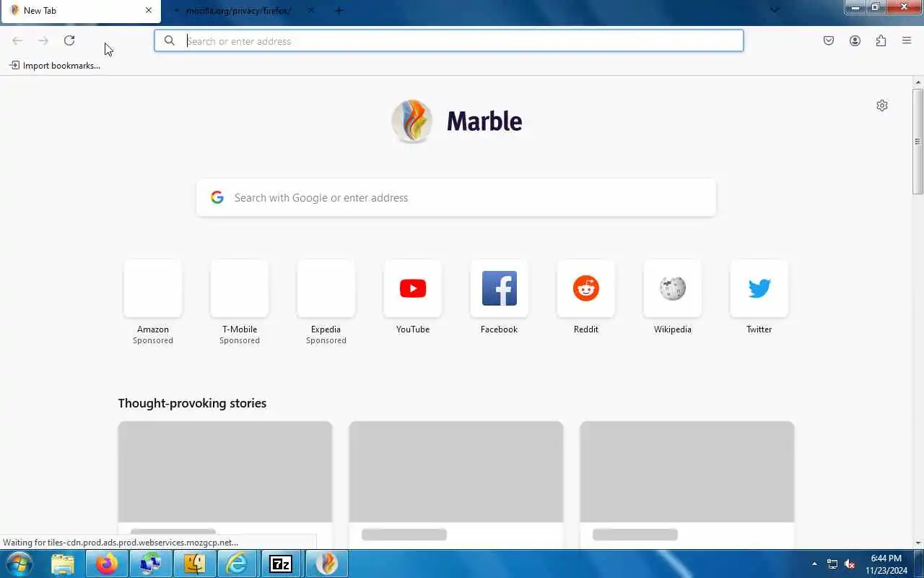This screenshot has height=578, width=924.
Task: Open 7-Zip from the taskbar
Action: coord(281,564)
